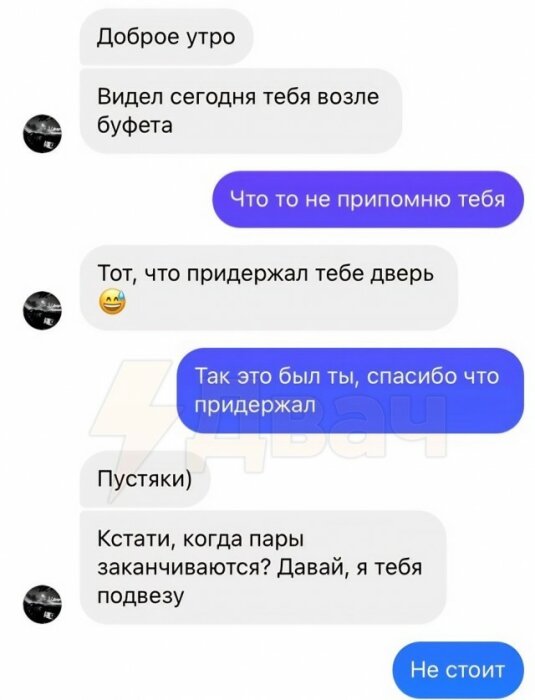Click the word 'спасибо' in blue bubble
Image resolution: width=535 pixels, height=700 pixels.
coord(412,376)
